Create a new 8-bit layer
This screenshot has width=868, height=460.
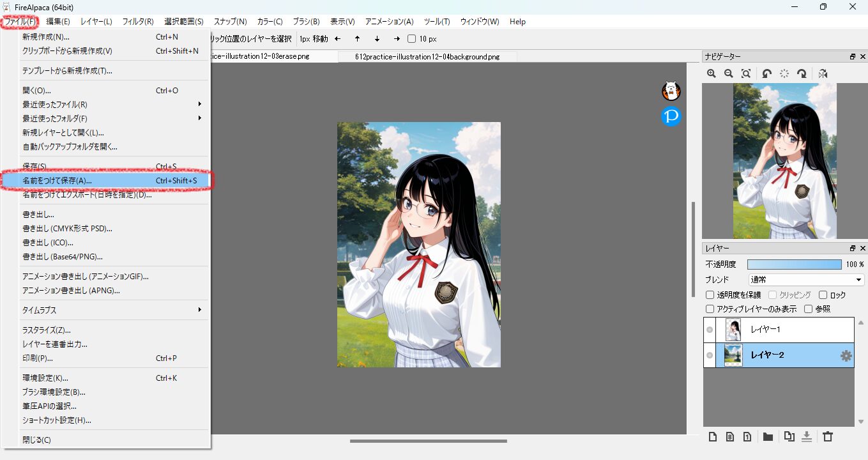[x=729, y=437]
